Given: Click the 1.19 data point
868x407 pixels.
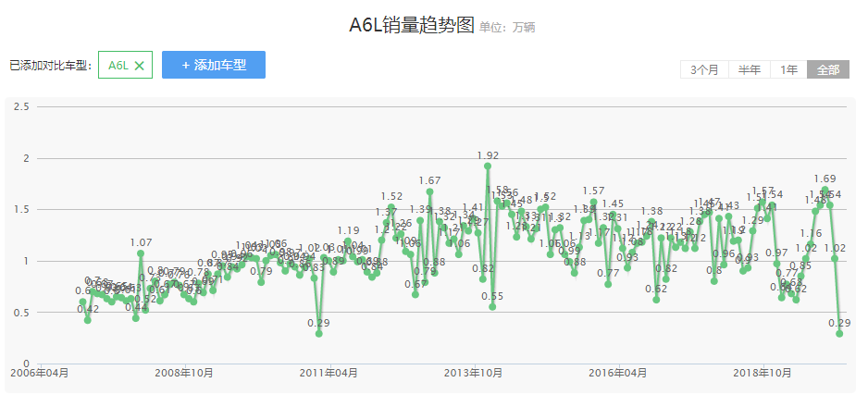Looking at the screenshot, I should [x=348, y=240].
